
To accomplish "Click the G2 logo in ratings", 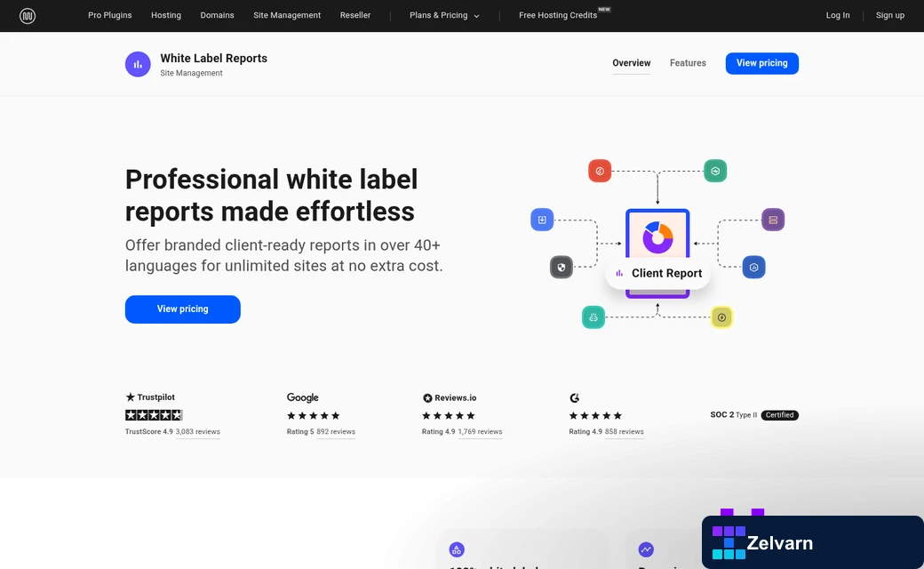I will tap(574, 398).
